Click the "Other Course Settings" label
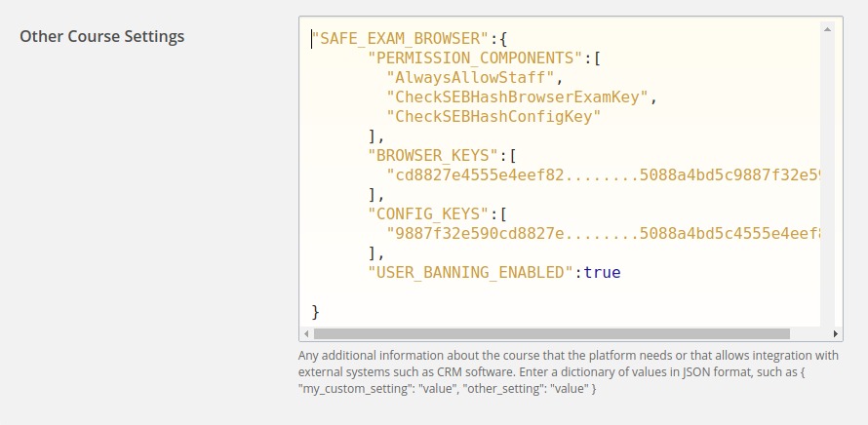Screen dimensions: 868x425 pyautogui.click(x=101, y=36)
